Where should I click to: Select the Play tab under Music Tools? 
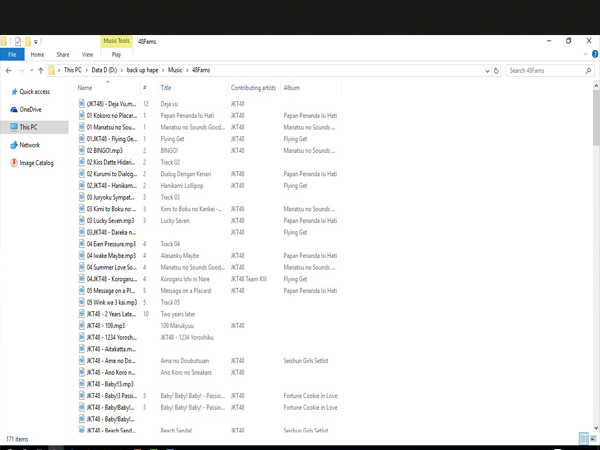[116, 54]
